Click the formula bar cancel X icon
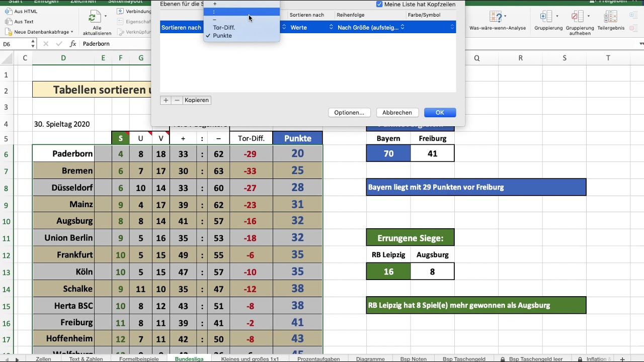The width and height of the screenshot is (644, 362). (x=46, y=44)
